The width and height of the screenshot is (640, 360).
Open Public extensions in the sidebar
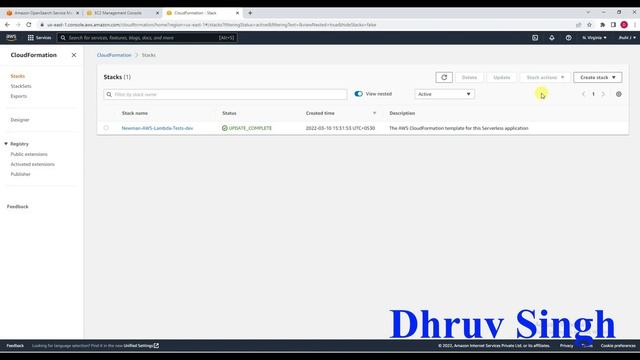pos(29,154)
